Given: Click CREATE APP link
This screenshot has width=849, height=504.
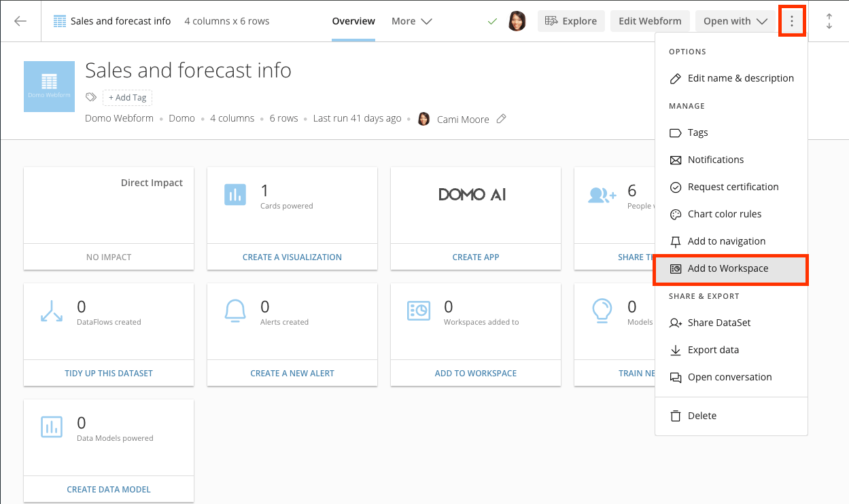Looking at the screenshot, I should [x=476, y=257].
